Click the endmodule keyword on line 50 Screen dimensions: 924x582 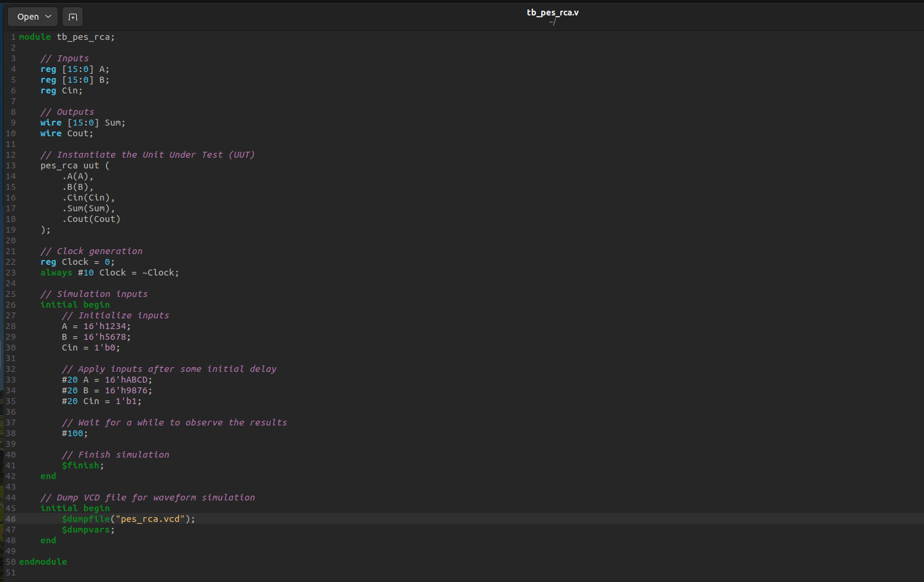[42, 561]
